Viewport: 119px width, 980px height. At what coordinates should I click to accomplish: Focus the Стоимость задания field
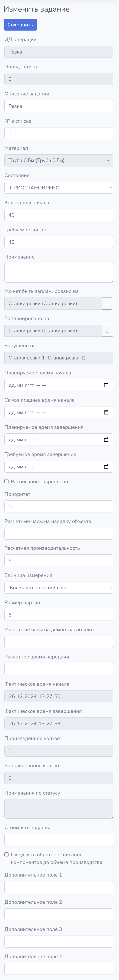pos(59,839)
